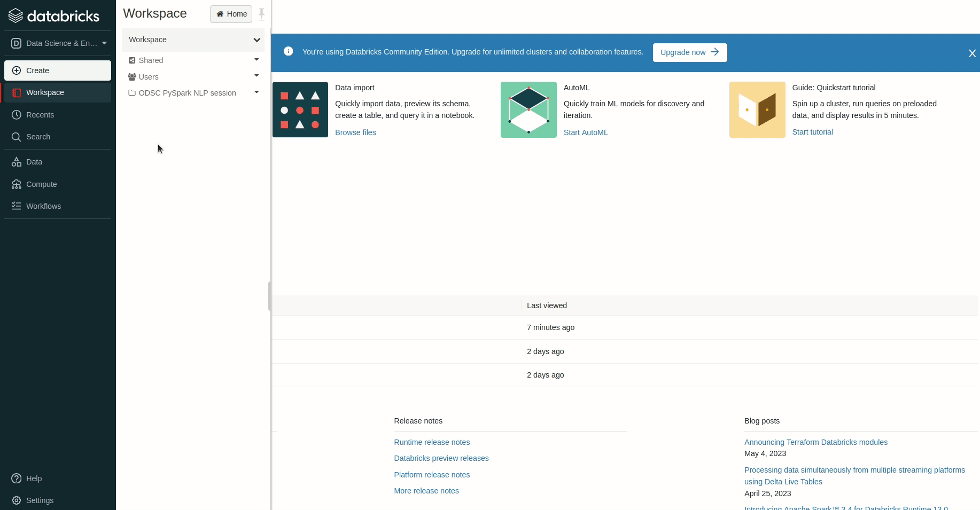Viewport: 980px width, 510px height.
Task: Open More release notes link
Action: coord(426,491)
